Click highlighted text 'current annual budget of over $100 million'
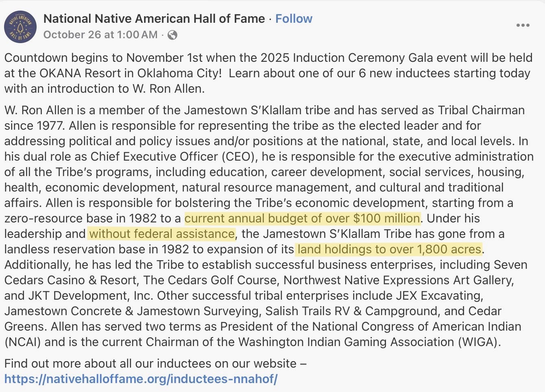 302,218
